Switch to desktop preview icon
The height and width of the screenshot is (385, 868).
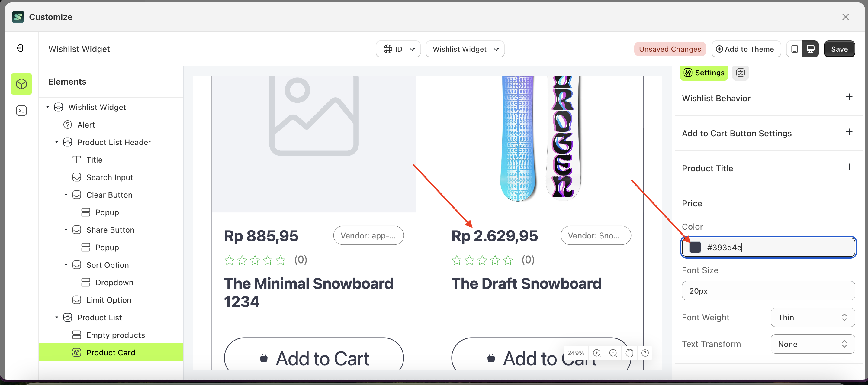[x=810, y=49]
